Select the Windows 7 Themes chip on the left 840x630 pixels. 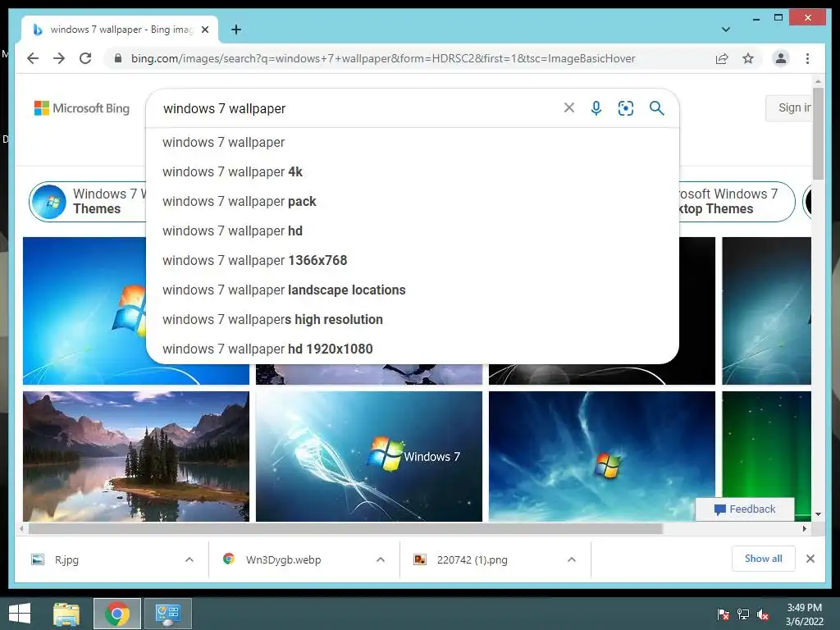(88, 202)
